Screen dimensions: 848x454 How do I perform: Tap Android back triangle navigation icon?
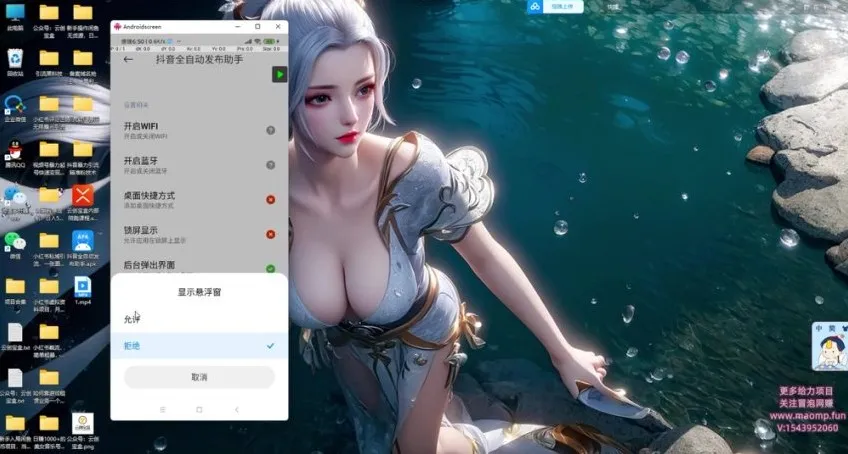[236, 410]
